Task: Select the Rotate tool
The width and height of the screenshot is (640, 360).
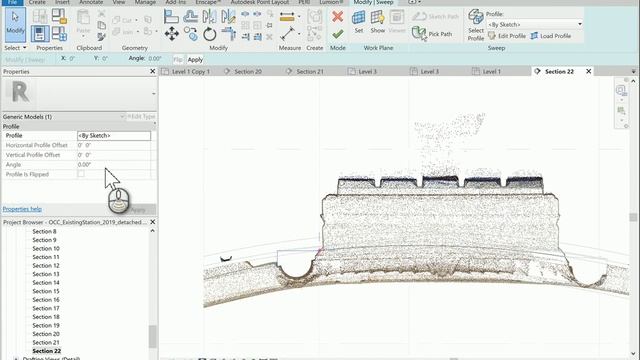Action: click(x=209, y=34)
